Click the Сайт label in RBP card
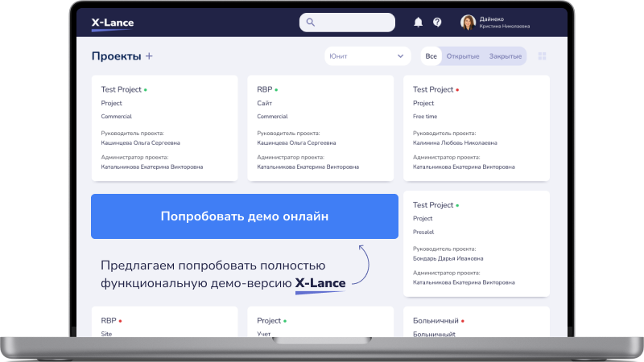 [265, 103]
